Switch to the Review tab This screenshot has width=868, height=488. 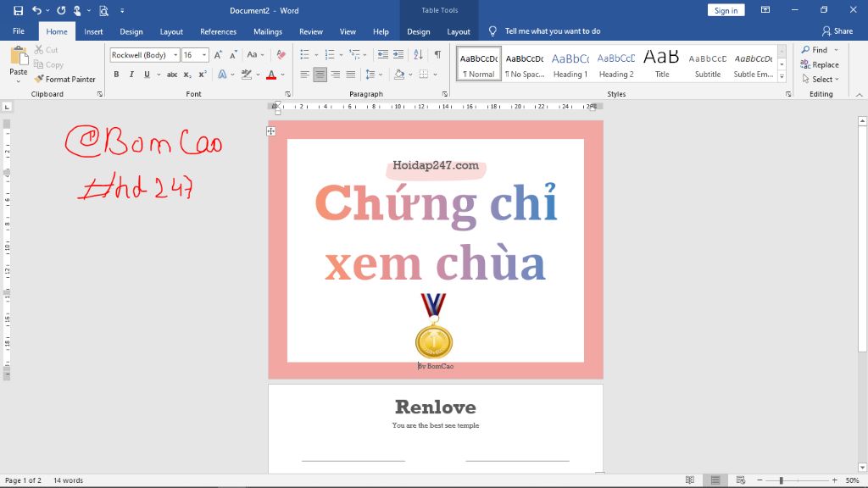[311, 31]
